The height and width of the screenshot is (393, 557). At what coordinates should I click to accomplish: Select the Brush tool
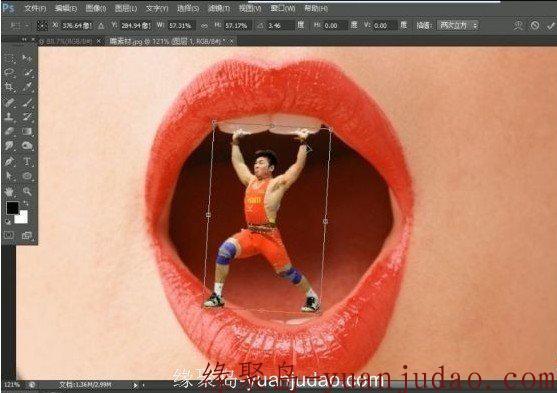click(27, 102)
